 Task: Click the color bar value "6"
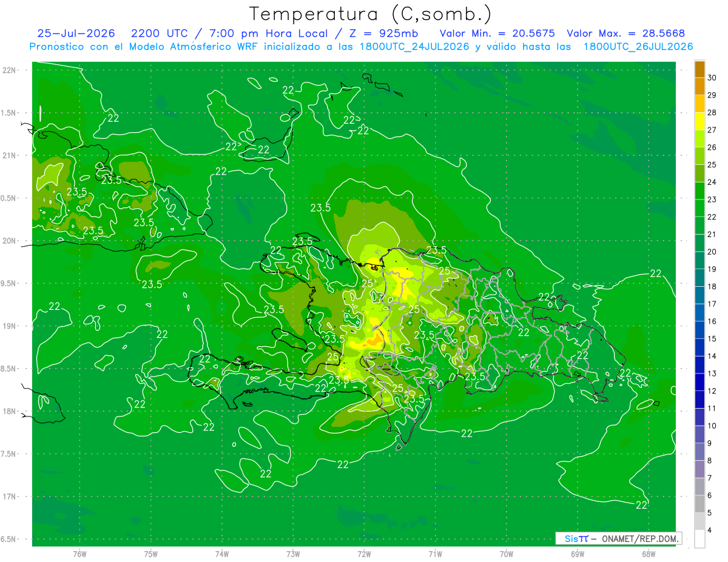pyautogui.click(x=710, y=495)
